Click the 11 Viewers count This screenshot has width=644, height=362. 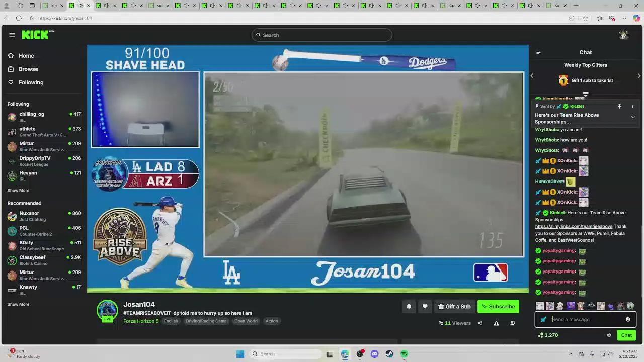click(x=454, y=323)
